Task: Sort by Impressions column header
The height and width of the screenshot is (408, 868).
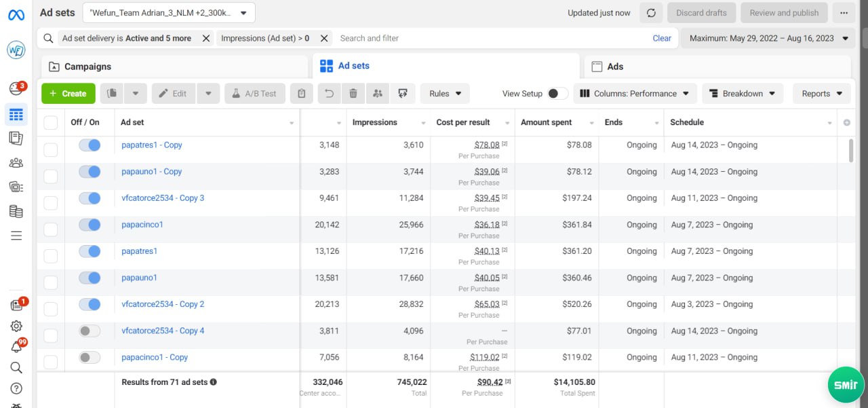Action: coord(375,122)
